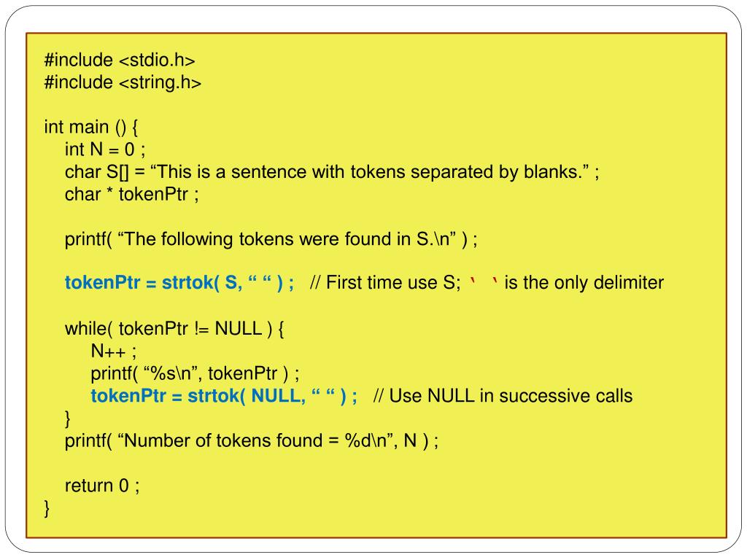Click the final closing brace of main
Viewport: 747px width, 560px height.
tap(47, 508)
